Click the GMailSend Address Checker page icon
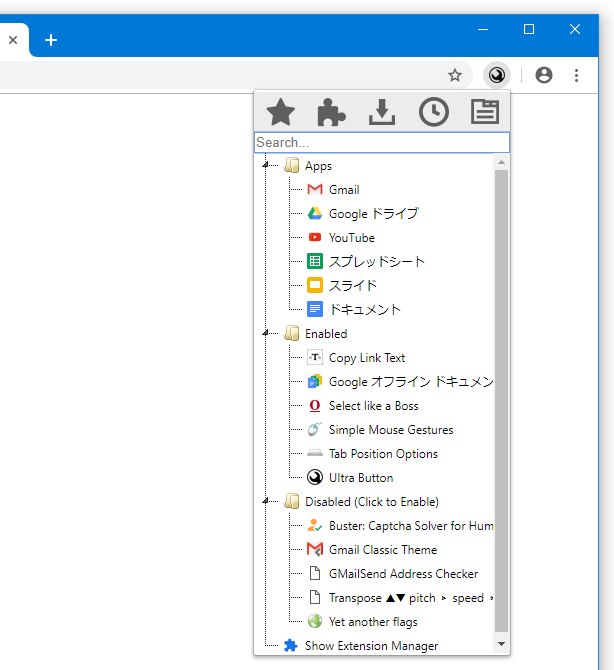The width and height of the screenshot is (614, 670). point(315,573)
